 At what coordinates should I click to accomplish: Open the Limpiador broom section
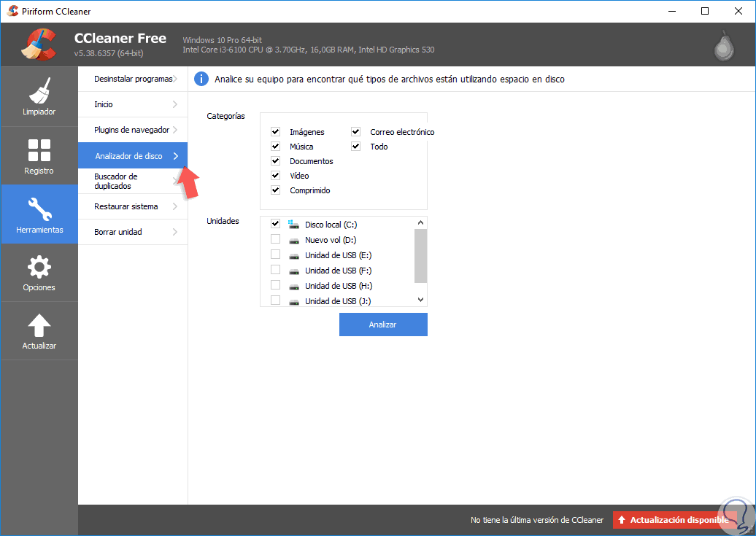click(x=39, y=96)
